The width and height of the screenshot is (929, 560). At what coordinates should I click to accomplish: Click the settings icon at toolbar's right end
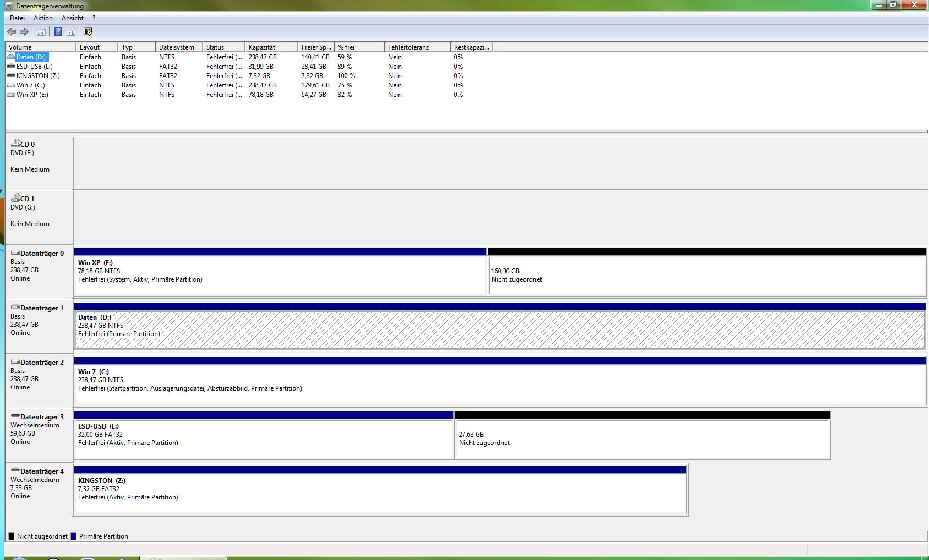tap(88, 32)
